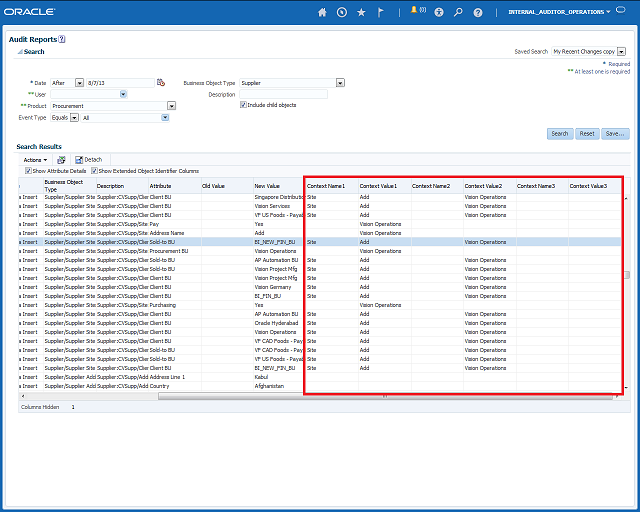Select row with Vision Germany value
Image resolution: width=640 pixels, height=512 pixels.
click(x=320, y=287)
